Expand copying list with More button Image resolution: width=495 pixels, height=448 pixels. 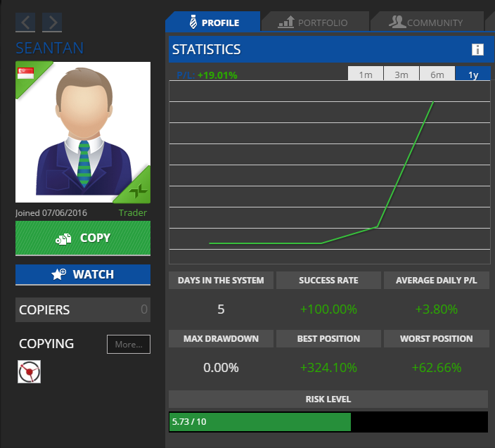pyautogui.click(x=129, y=345)
